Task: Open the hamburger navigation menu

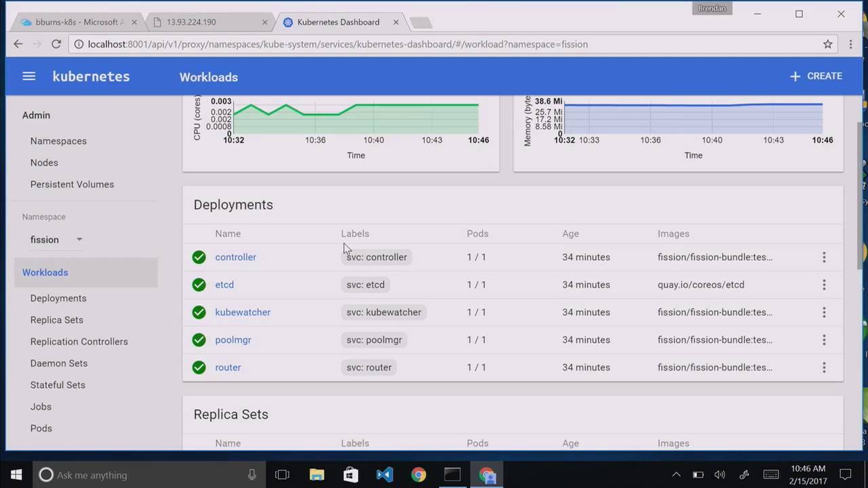Action: [x=28, y=77]
